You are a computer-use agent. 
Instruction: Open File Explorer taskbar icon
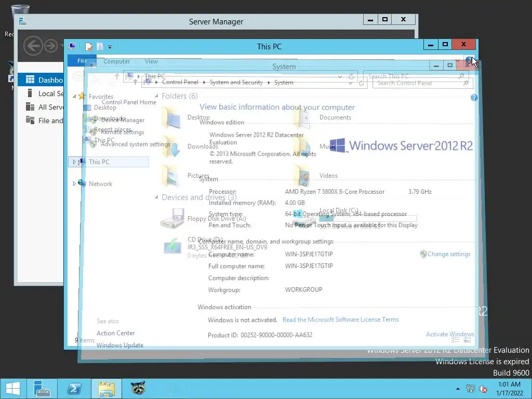(x=107, y=389)
